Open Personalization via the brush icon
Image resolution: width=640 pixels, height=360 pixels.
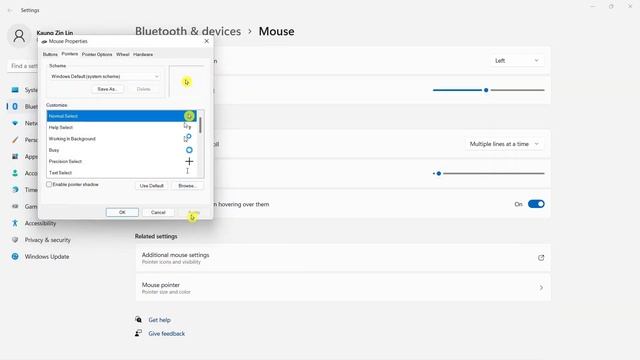15,140
